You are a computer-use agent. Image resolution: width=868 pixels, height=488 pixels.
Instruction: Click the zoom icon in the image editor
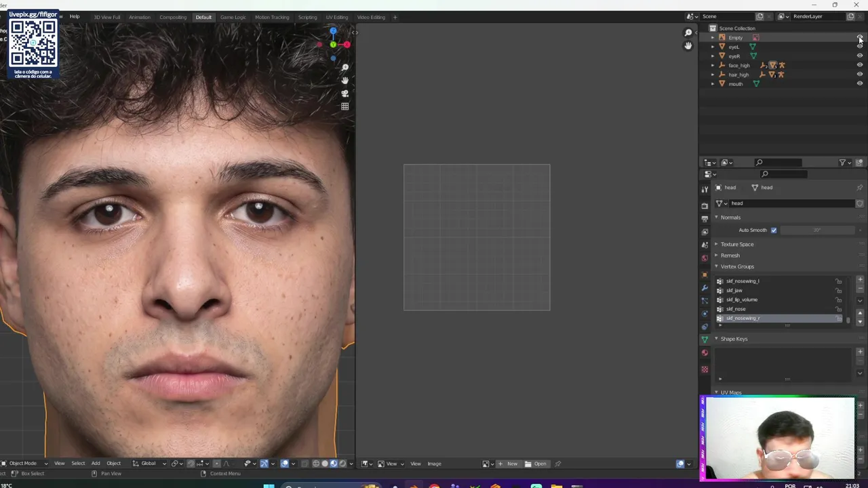[x=688, y=33]
